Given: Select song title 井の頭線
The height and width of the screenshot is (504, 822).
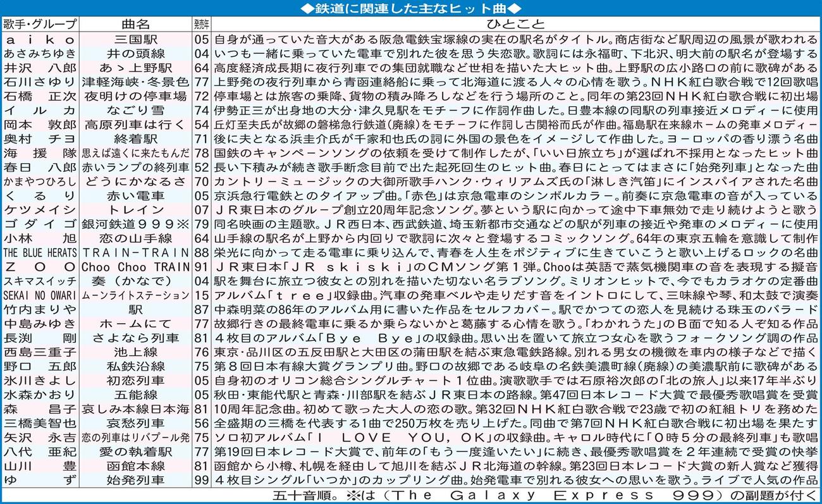Looking at the screenshot, I should click(x=135, y=53).
